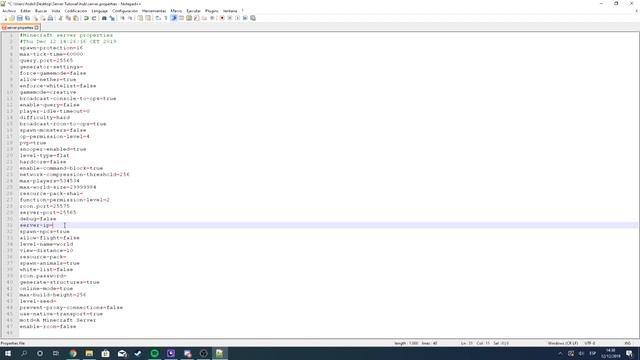
Task: Toggle the highlighted Indent Guide toolbar button
Action: point(174,18)
